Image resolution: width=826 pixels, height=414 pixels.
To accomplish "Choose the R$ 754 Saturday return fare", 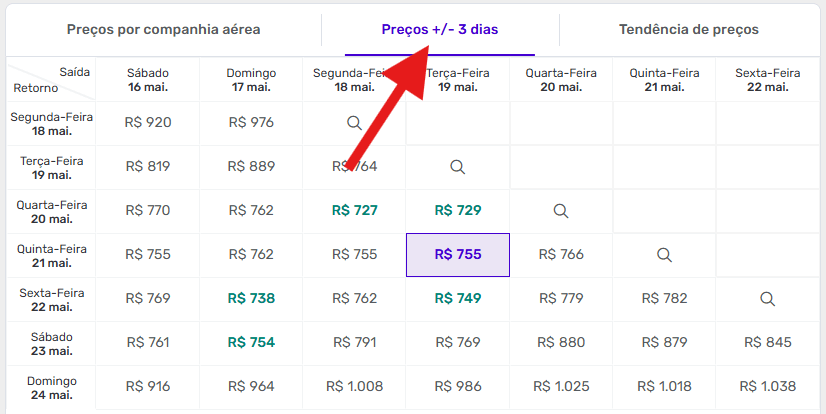I will click(x=251, y=342).
